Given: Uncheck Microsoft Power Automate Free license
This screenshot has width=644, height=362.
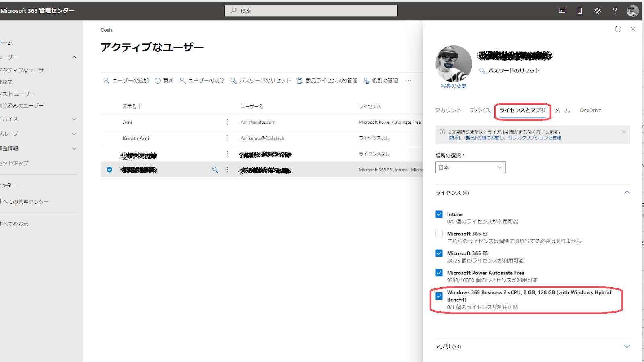Looking at the screenshot, I should click(x=439, y=273).
